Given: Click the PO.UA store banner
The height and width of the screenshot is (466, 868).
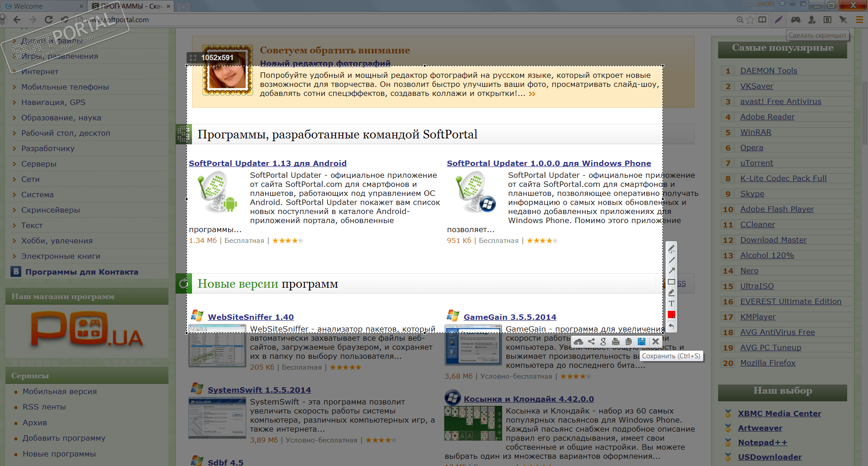Looking at the screenshot, I should pyautogui.click(x=87, y=330).
